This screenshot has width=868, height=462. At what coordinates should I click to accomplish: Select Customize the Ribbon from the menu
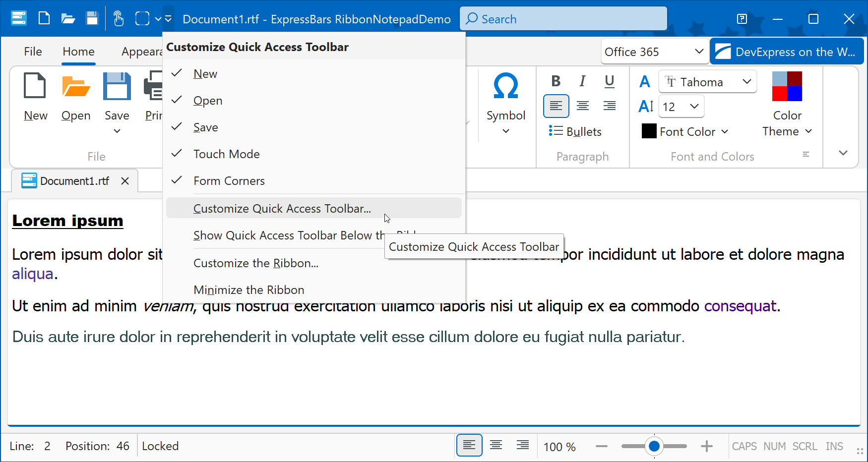[x=256, y=263]
